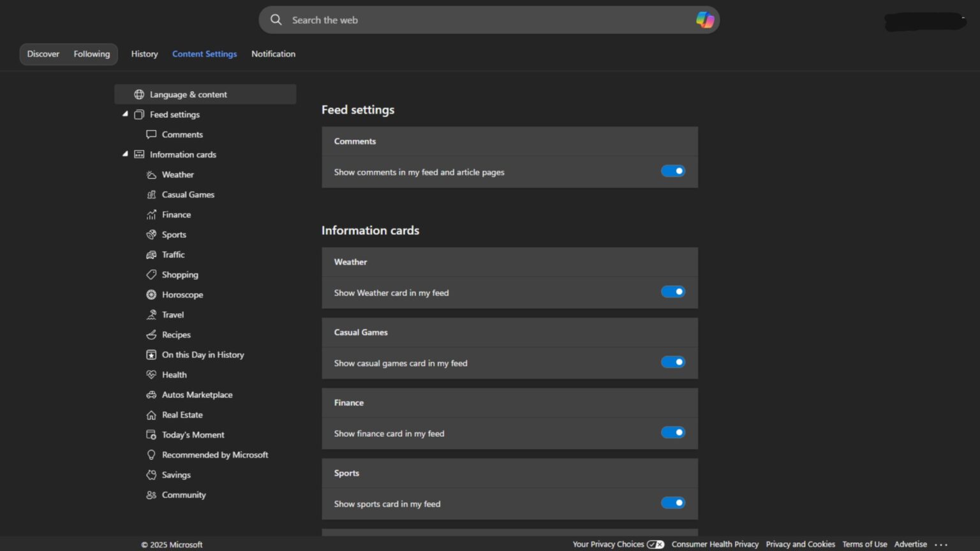Turn off the Weather card toggle
The height and width of the screenshot is (551, 980).
(x=673, y=291)
